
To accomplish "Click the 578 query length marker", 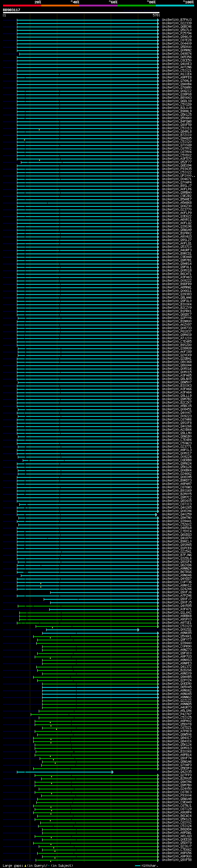I will point(155,15).
